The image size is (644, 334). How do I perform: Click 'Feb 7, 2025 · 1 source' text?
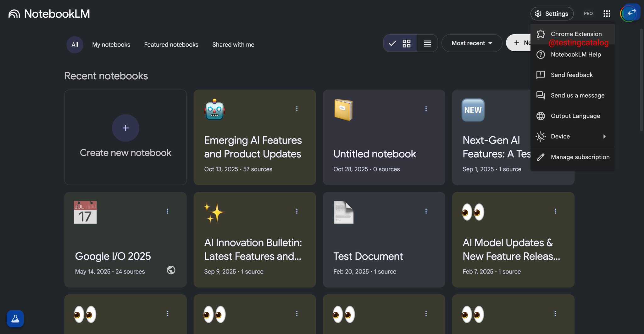pos(491,272)
